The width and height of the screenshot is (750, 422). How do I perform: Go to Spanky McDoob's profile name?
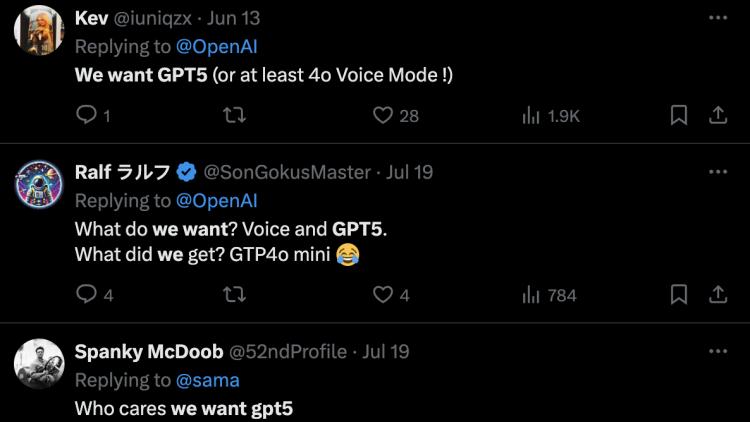[x=149, y=352]
